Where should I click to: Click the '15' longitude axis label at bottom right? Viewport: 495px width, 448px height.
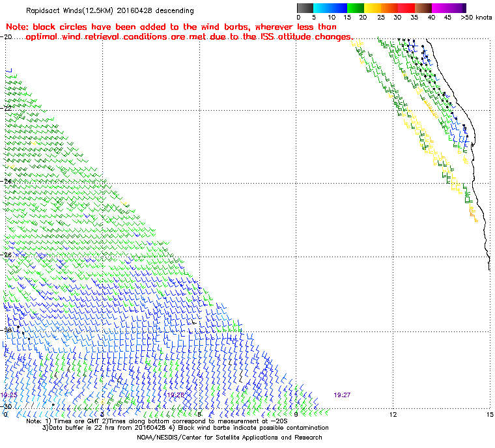(490, 414)
